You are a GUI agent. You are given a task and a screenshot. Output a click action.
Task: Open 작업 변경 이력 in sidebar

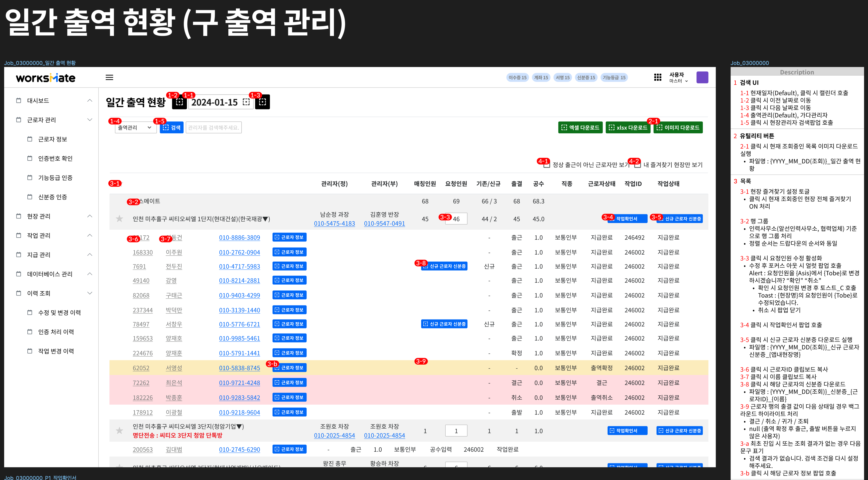[56, 351]
